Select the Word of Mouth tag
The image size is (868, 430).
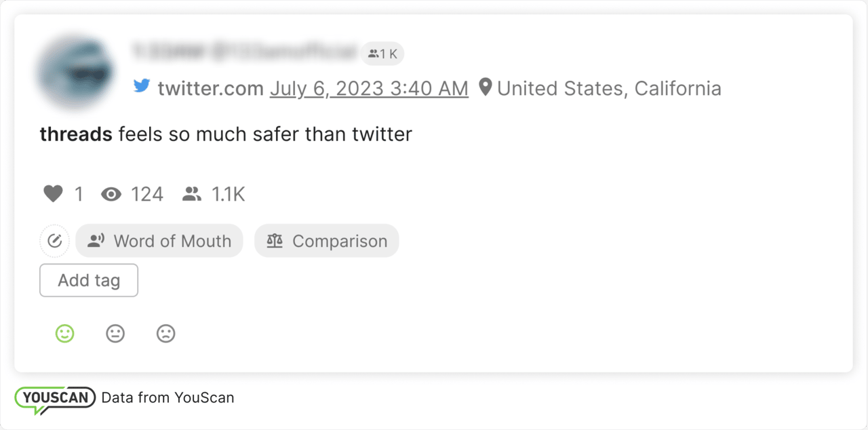pos(159,241)
